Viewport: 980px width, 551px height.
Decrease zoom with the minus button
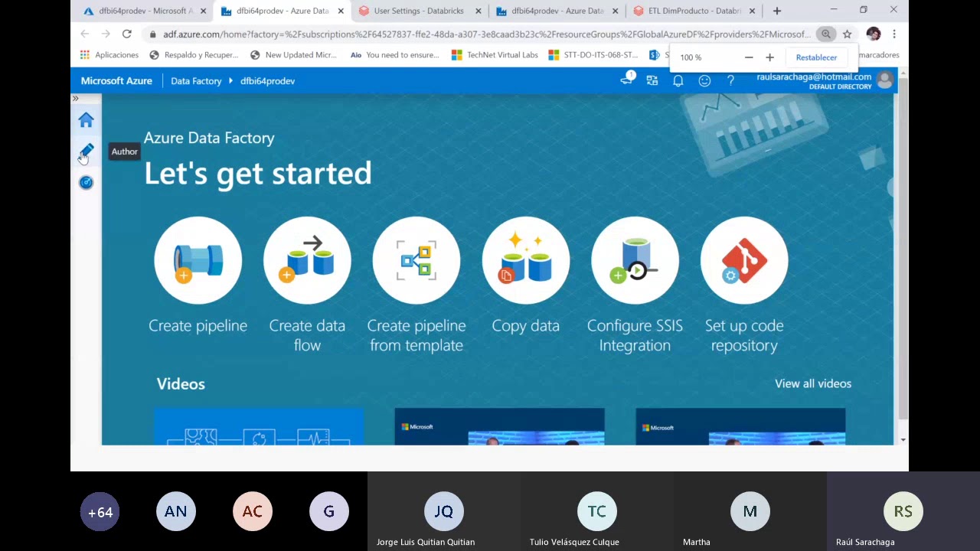click(749, 57)
